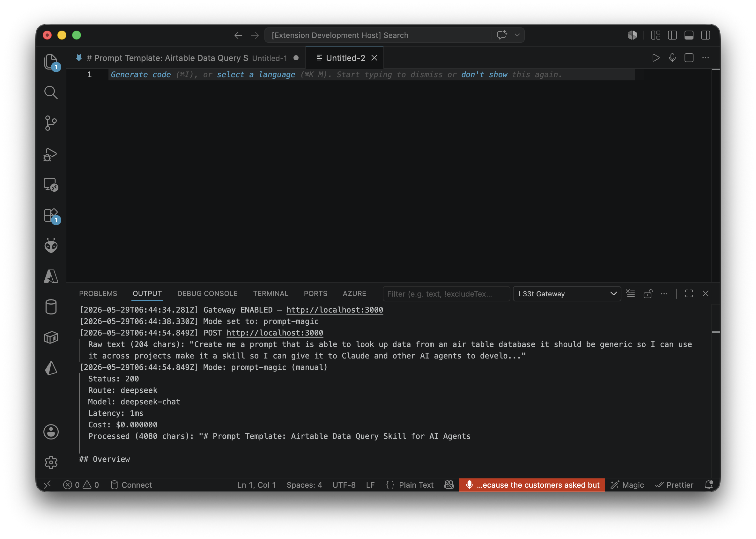
Task: Click the Prettier status bar item
Action: tap(674, 485)
